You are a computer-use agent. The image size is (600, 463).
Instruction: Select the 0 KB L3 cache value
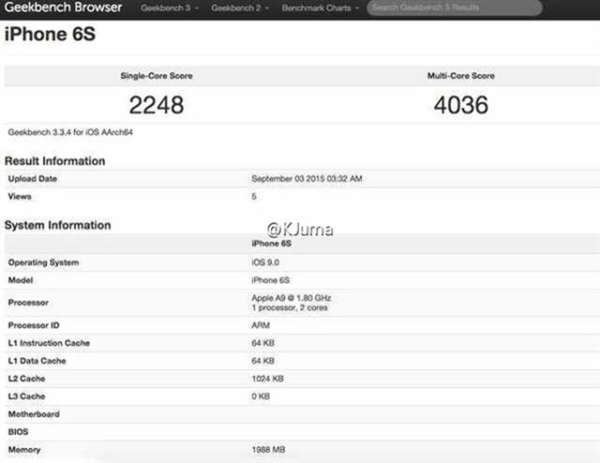tap(261, 396)
